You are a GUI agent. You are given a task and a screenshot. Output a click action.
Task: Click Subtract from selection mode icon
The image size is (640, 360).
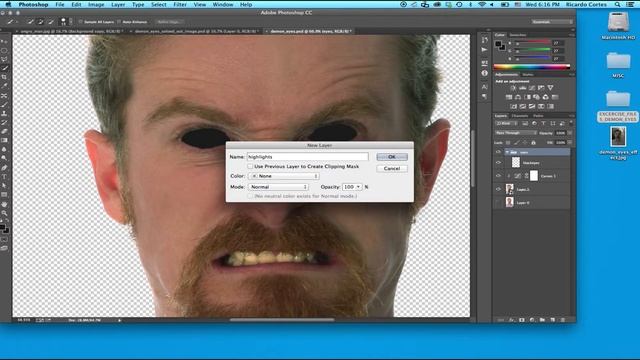(x=51, y=22)
